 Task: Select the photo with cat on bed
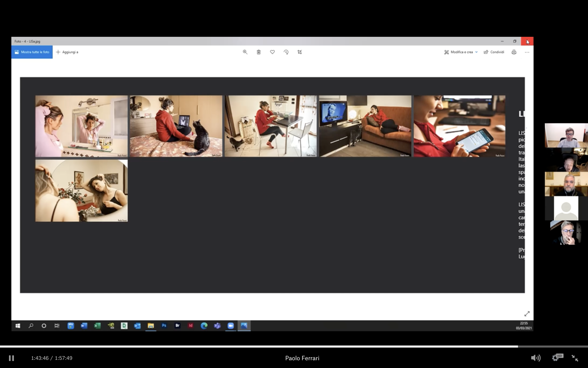tap(176, 126)
